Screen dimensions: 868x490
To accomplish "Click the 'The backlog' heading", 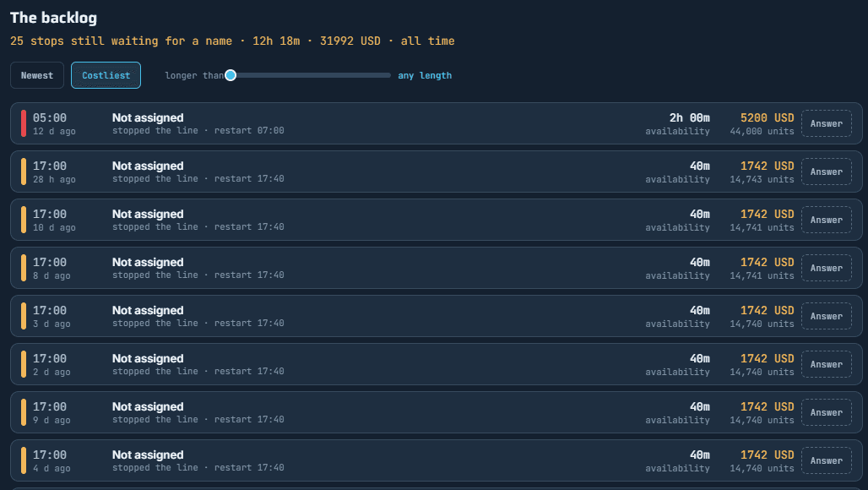I will [54, 18].
